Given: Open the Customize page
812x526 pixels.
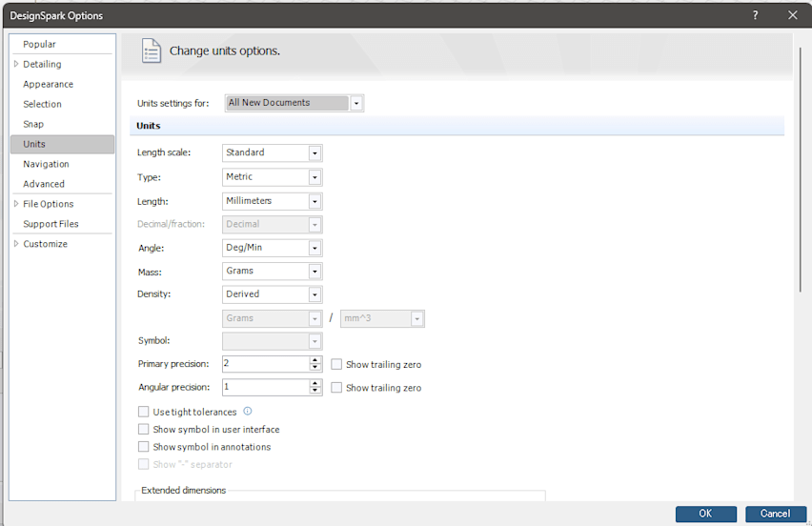Looking at the screenshot, I should pyautogui.click(x=45, y=244).
